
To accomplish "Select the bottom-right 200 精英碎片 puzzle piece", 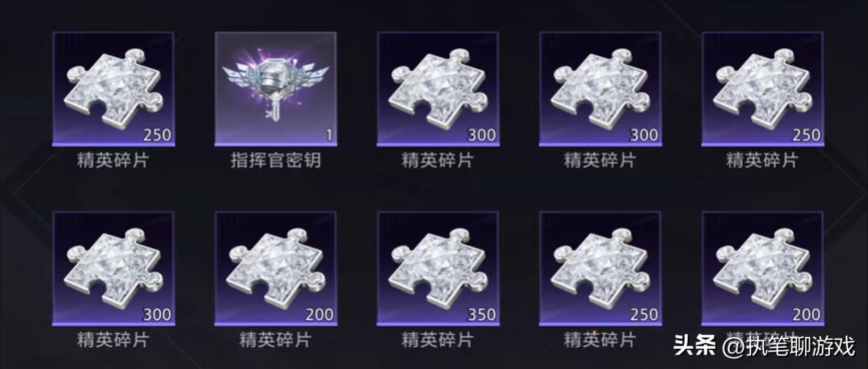I will [762, 269].
